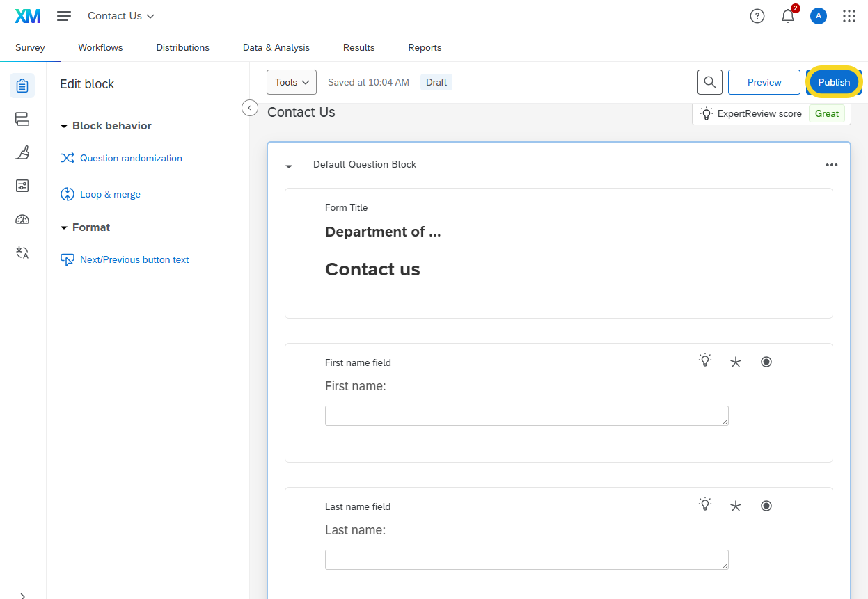Open the Data & Analysis tab
The image size is (868, 599).
point(276,47)
